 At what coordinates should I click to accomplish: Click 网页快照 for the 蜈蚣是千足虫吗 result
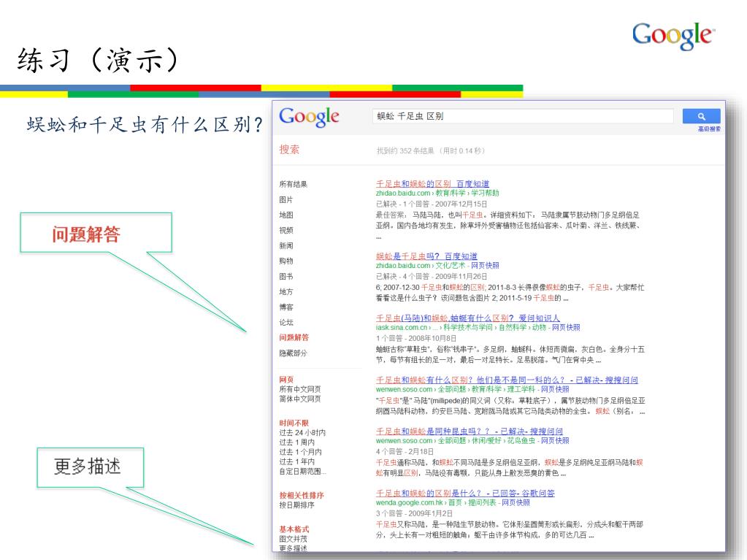485,266
